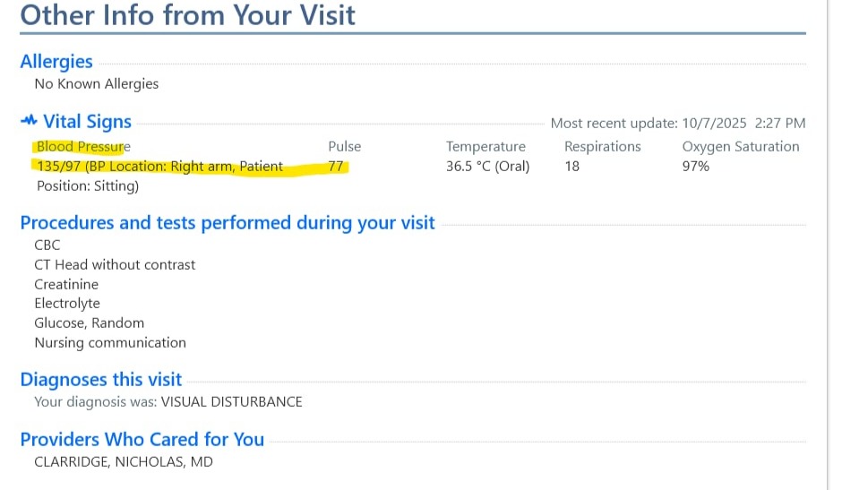
Task: Select the CT Head without contrast entry
Action: point(115,264)
